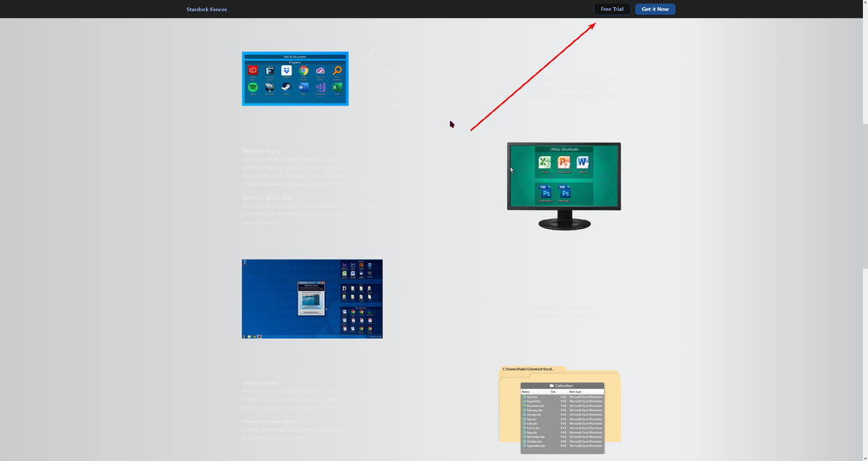Click the Google Chrome icon in Programs fence
This screenshot has width=868, height=461.
304,70
